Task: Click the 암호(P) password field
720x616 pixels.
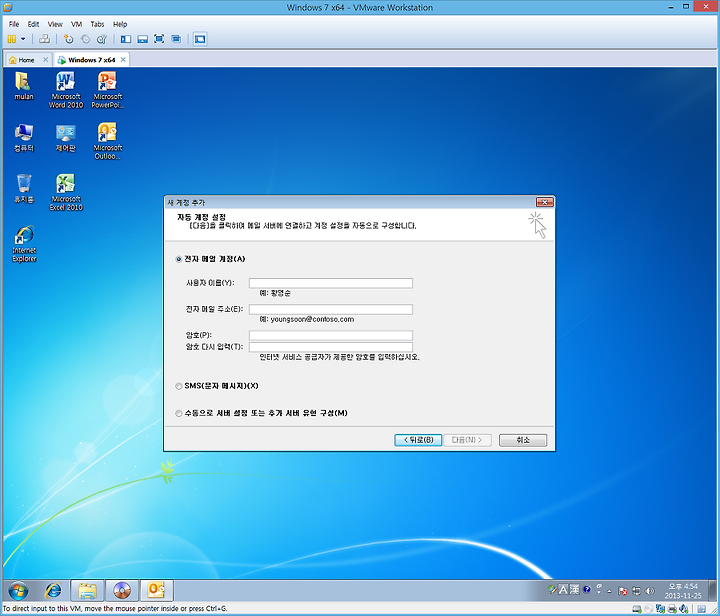Action: click(x=331, y=336)
